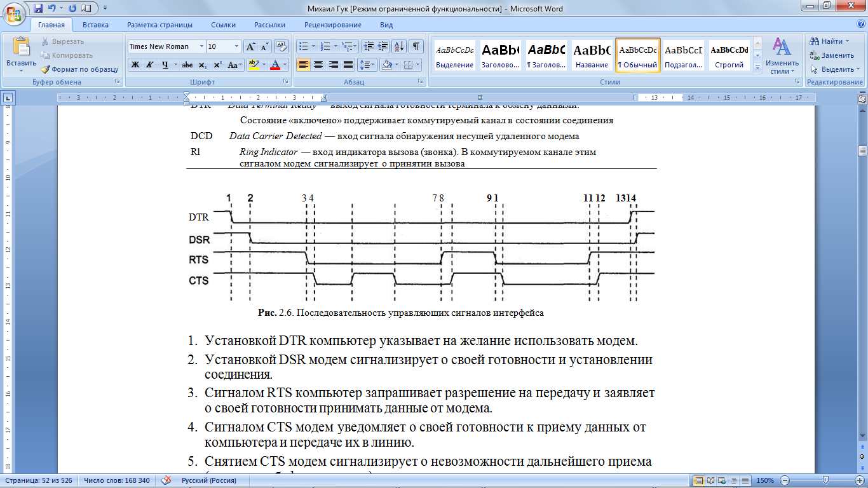Toggle the left alignment button
This screenshot has height=488, width=868.
click(304, 65)
